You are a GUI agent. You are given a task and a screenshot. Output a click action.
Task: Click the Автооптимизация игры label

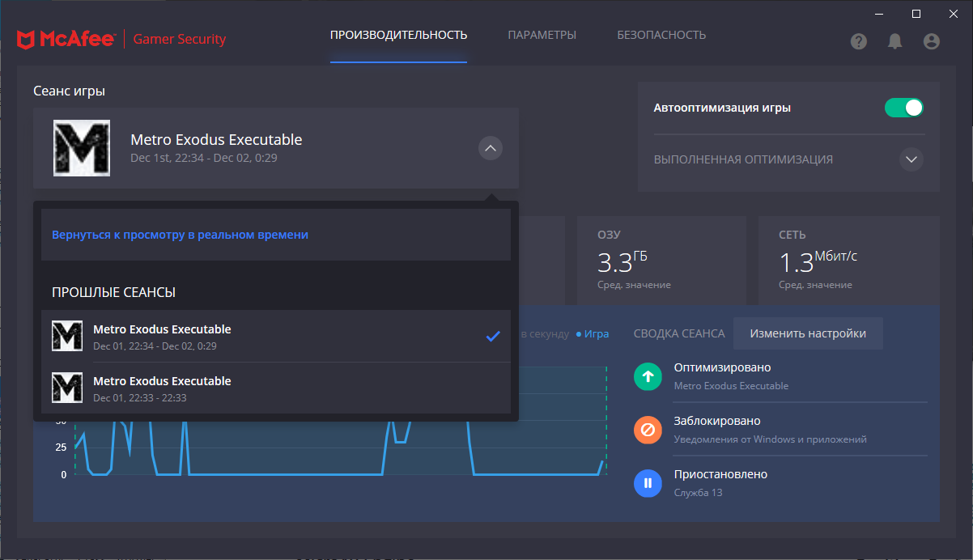(722, 108)
